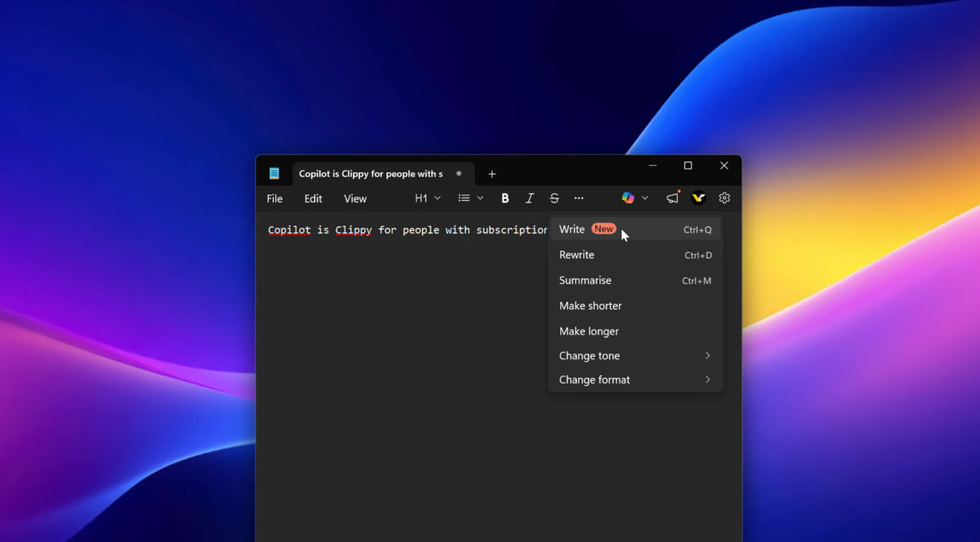Choose Make longer option
Screen dimensions: 980x542
coord(635,331)
